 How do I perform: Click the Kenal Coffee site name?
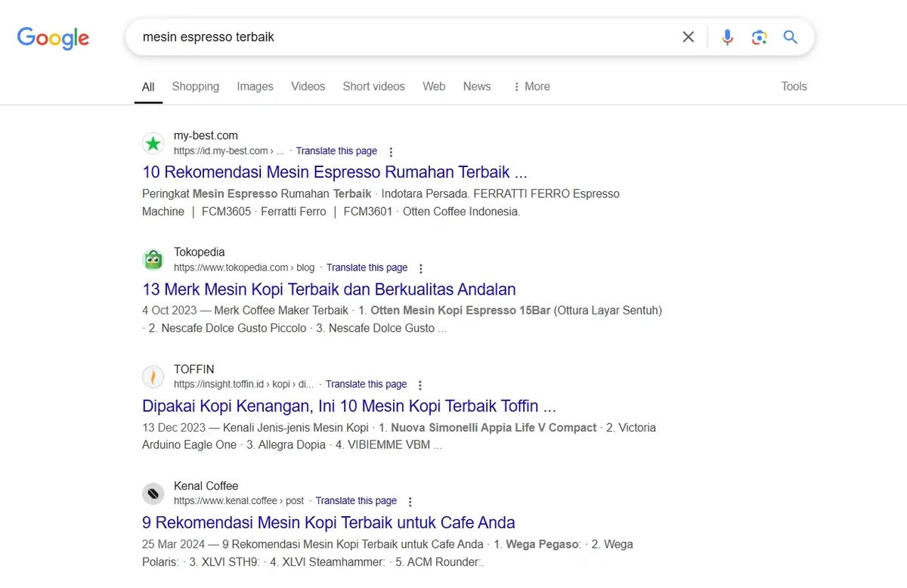coord(206,486)
